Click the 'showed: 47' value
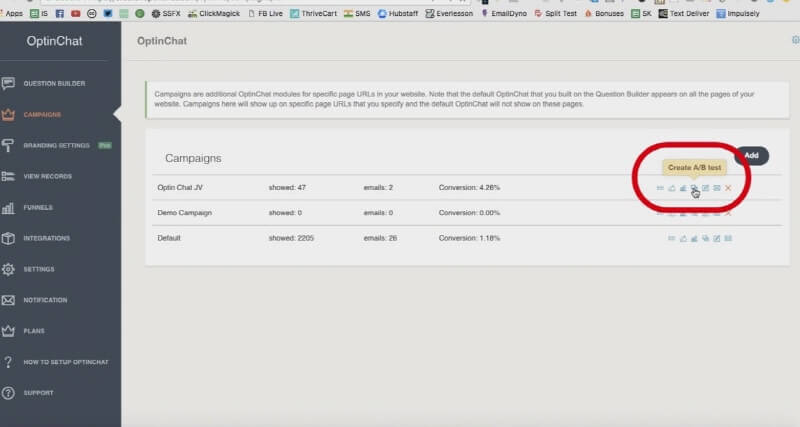 287,188
